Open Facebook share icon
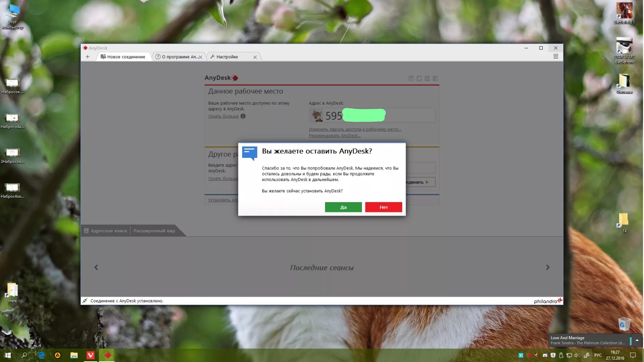Viewport: 644px width, 362px height. pos(435,78)
